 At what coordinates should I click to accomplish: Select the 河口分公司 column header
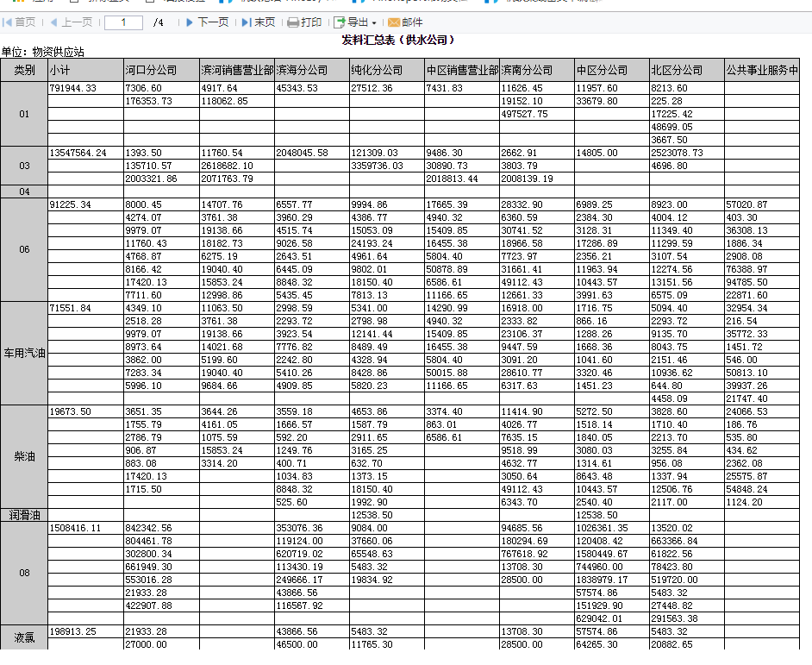[x=161, y=70]
